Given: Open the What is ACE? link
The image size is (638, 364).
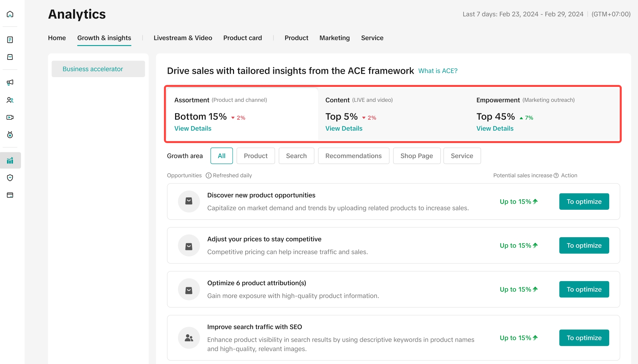Looking at the screenshot, I should click(x=438, y=71).
